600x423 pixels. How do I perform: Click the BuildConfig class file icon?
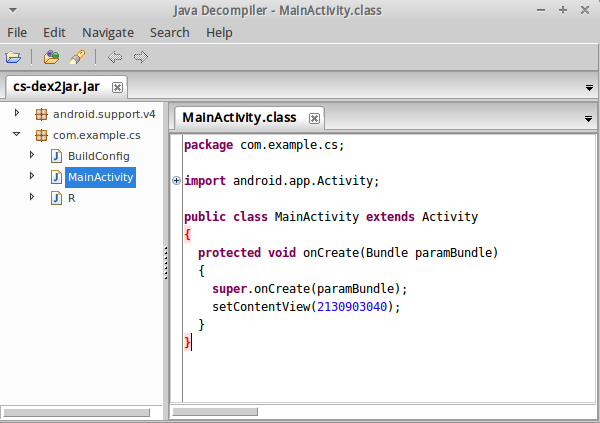57,156
